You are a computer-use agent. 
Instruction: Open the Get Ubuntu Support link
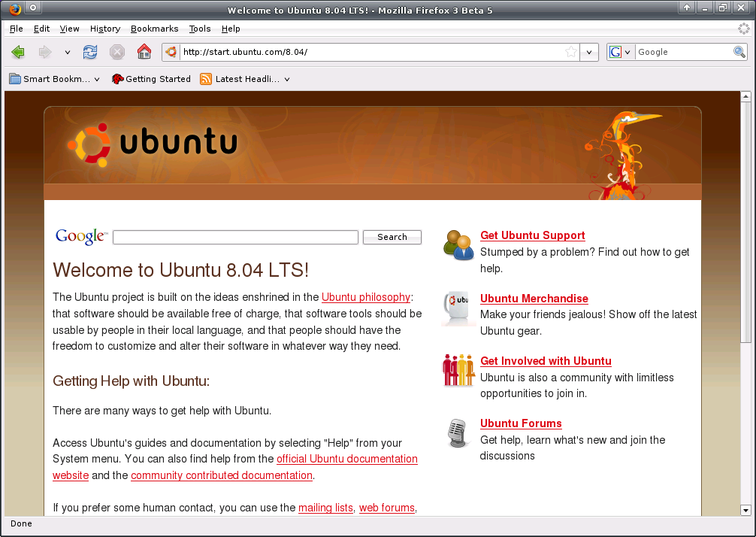coord(532,235)
